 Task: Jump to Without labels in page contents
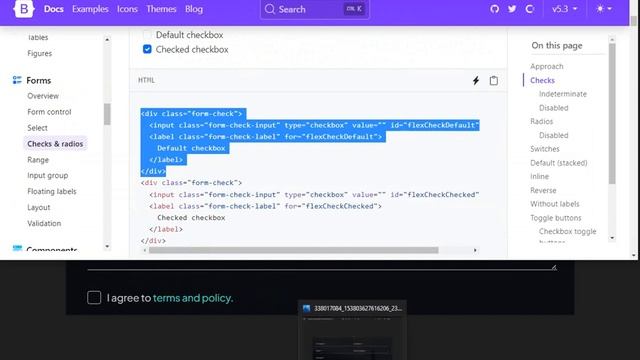(x=554, y=204)
